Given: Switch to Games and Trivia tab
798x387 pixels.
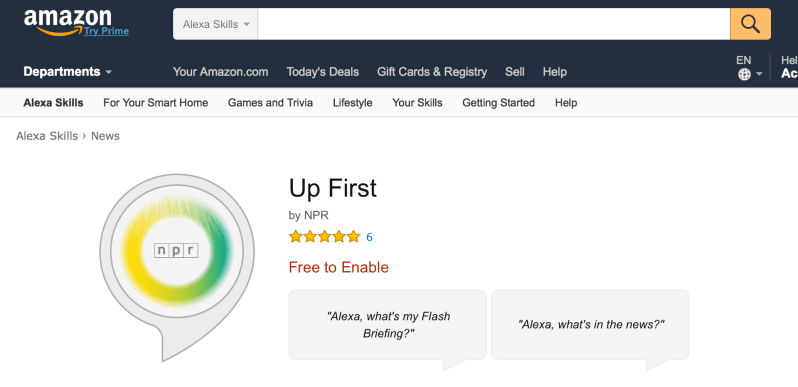Looking at the screenshot, I should (270, 103).
